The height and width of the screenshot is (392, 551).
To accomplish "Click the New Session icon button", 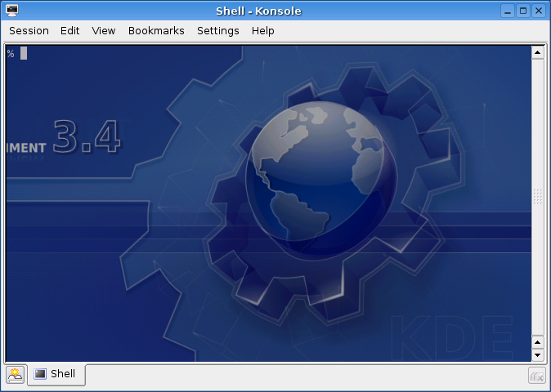I will tap(15, 375).
